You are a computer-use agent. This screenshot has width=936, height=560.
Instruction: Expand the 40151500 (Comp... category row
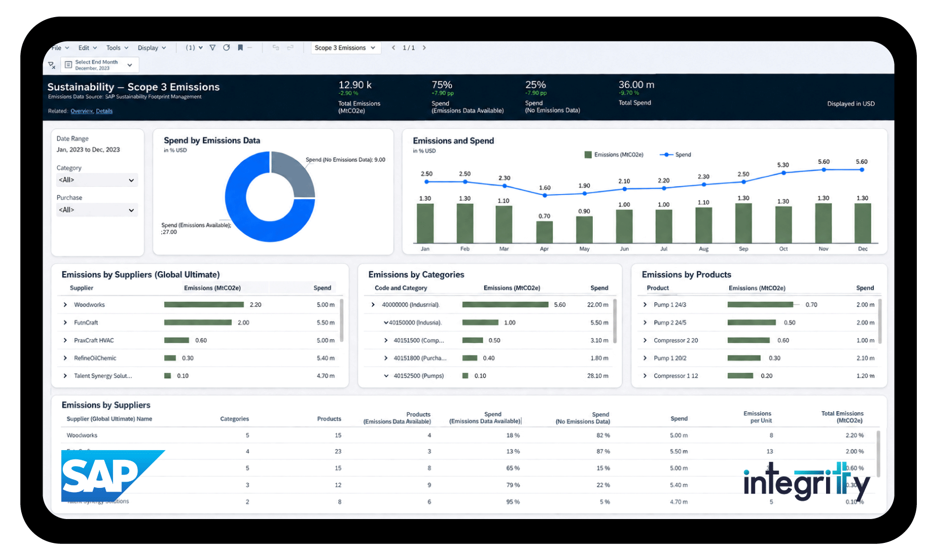coord(386,340)
